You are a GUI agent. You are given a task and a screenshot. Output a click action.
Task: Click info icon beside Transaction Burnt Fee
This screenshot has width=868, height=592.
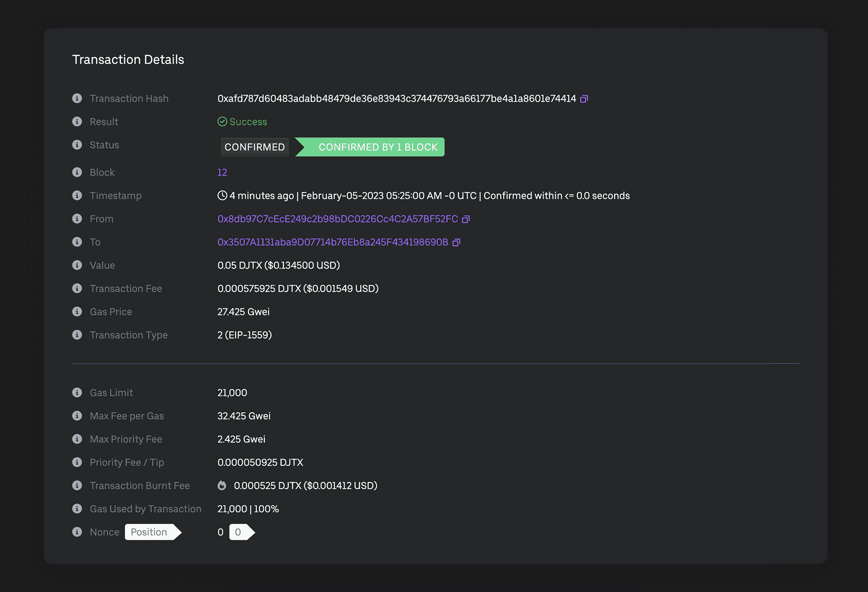click(x=77, y=485)
